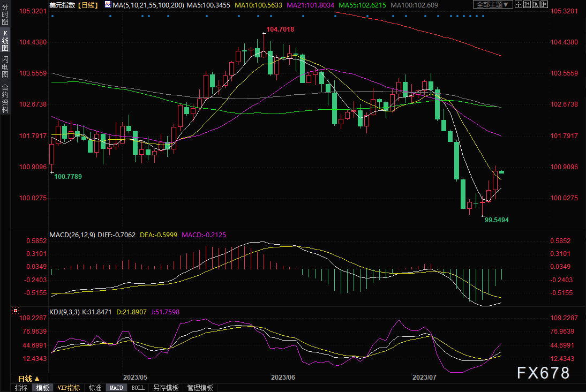The height and width of the screenshot is (392, 586).
Task: Click the 99.5494 low price marker
Action: (496, 220)
